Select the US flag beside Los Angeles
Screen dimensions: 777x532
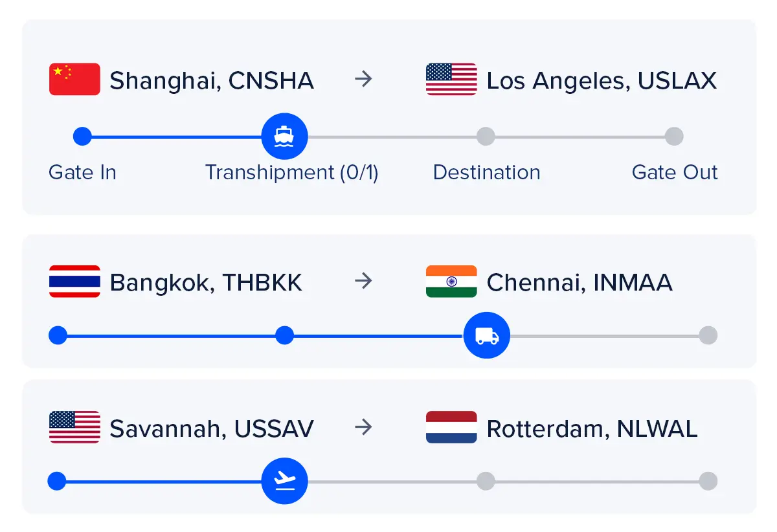[451, 79]
